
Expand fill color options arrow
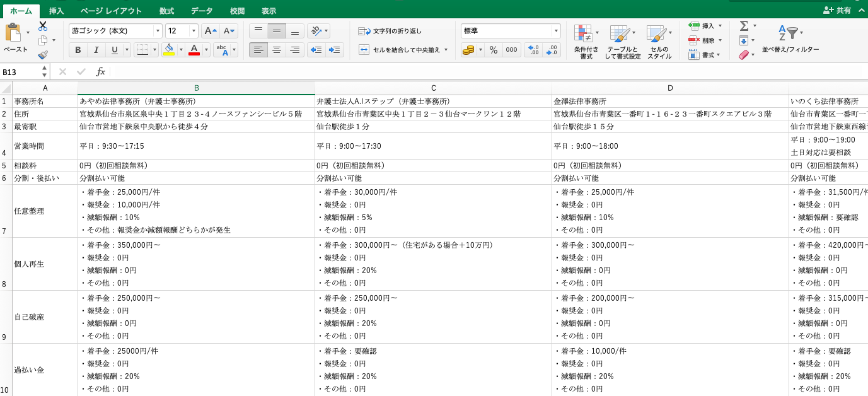182,50
